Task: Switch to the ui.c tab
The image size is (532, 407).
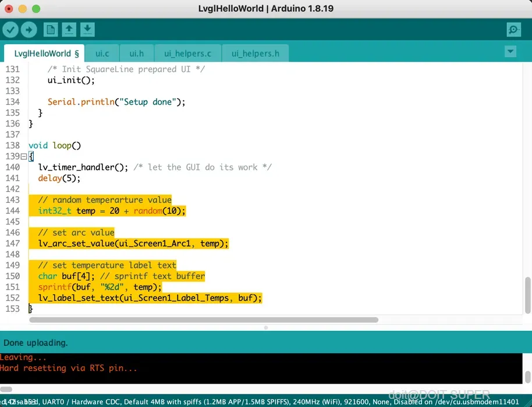Action: click(x=102, y=53)
